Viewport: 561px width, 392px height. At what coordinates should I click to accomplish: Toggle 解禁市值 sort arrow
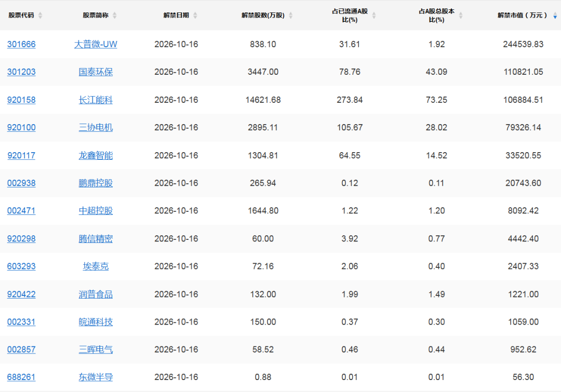[555, 16]
